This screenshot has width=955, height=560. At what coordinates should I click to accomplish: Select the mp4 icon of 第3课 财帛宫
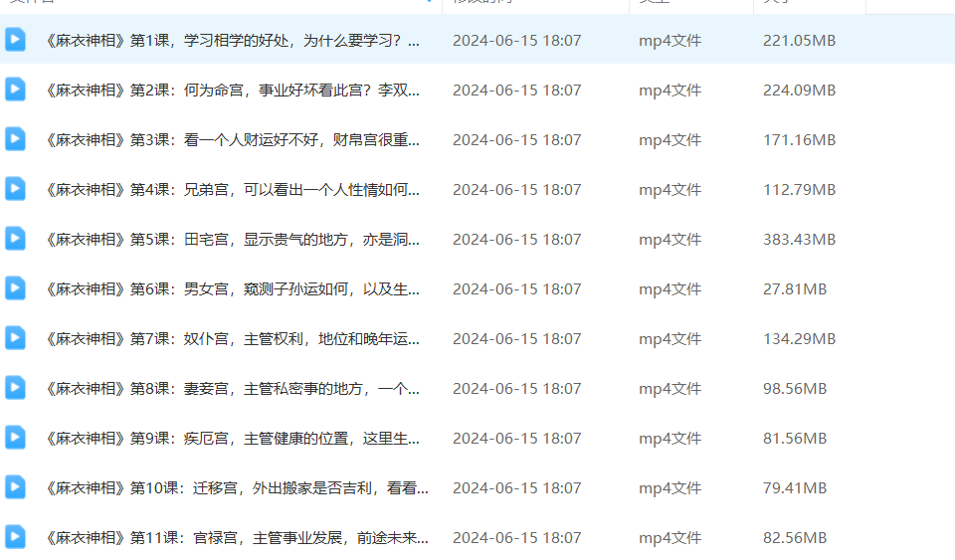pos(15,139)
